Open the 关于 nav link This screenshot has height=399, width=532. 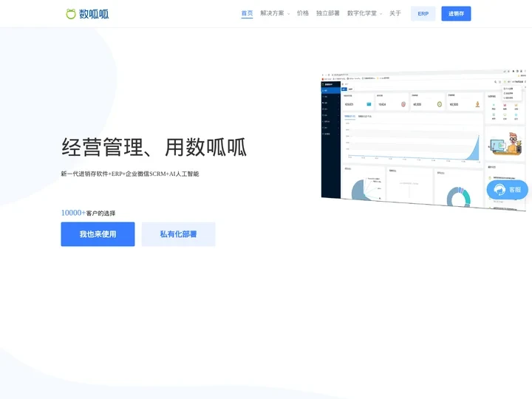(395, 13)
